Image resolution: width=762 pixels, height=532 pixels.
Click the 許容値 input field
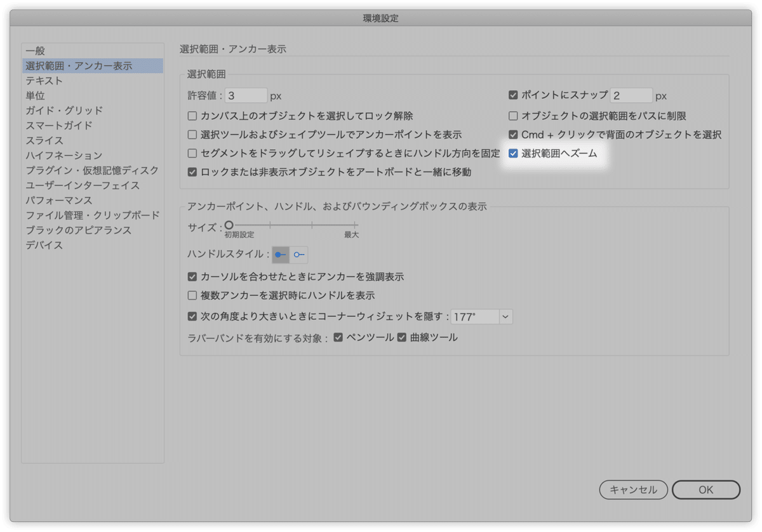click(246, 96)
